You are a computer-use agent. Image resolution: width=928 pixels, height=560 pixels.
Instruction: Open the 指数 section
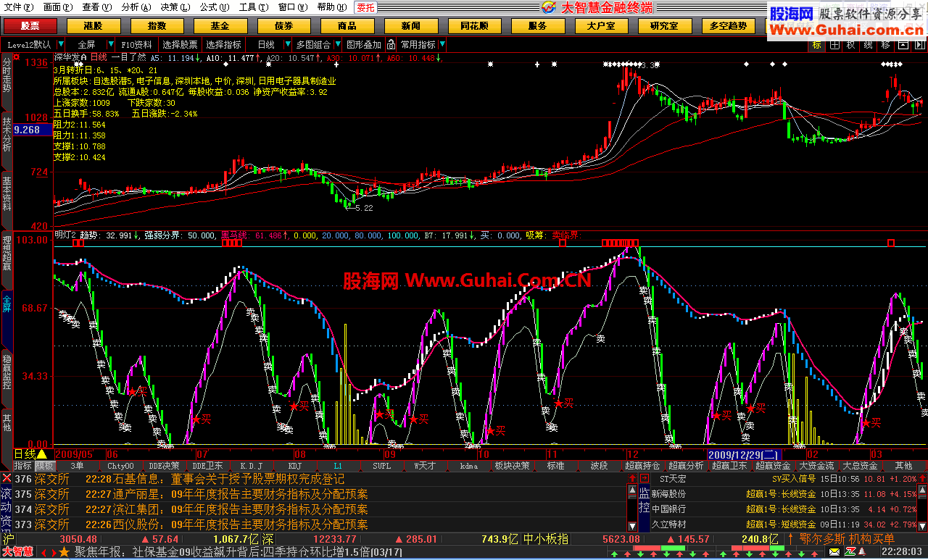click(157, 26)
